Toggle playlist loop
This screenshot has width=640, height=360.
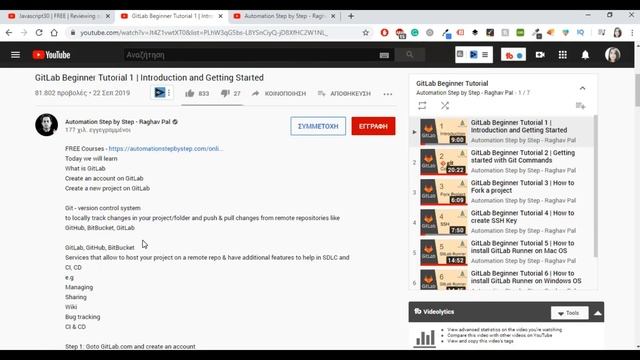coord(422,106)
